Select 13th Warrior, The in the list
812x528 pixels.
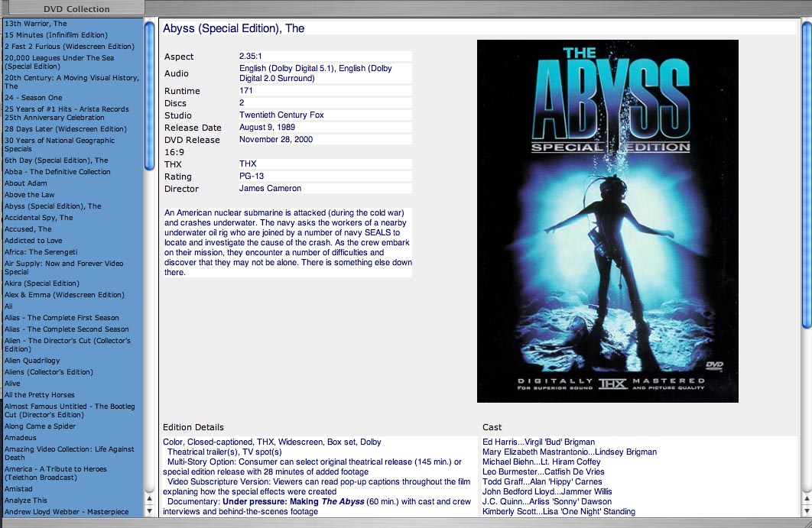coord(36,24)
